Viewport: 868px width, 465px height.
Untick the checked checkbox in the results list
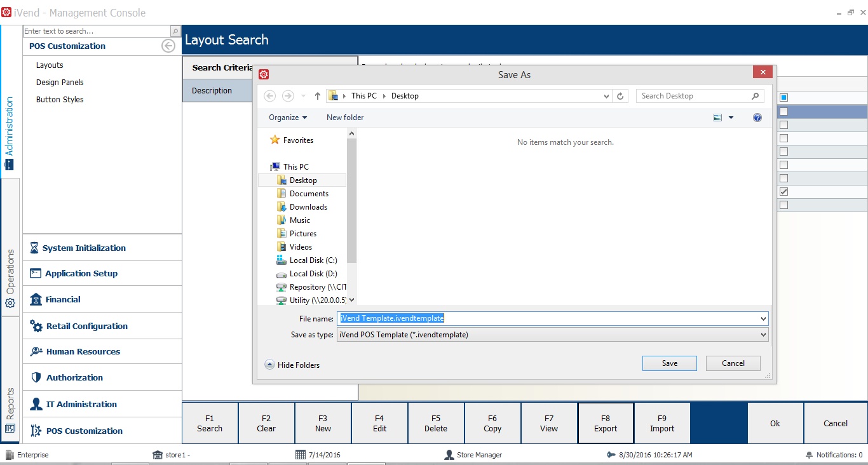pyautogui.click(x=783, y=191)
